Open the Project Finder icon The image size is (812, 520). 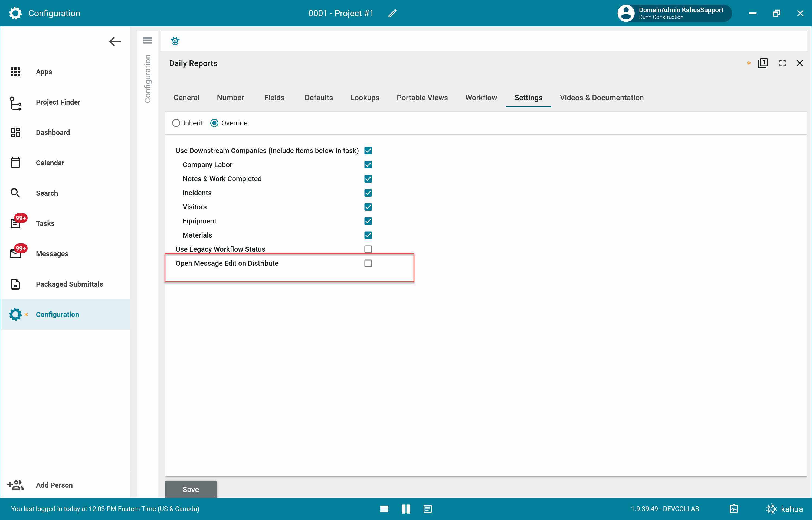click(15, 103)
